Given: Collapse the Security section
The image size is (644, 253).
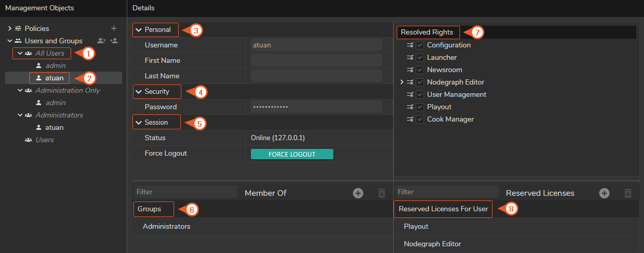Looking at the screenshot, I should tap(139, 92).
